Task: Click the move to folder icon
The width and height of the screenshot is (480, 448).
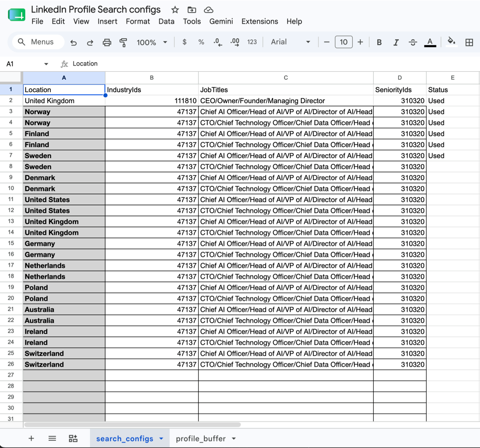Action: point(192,10)
